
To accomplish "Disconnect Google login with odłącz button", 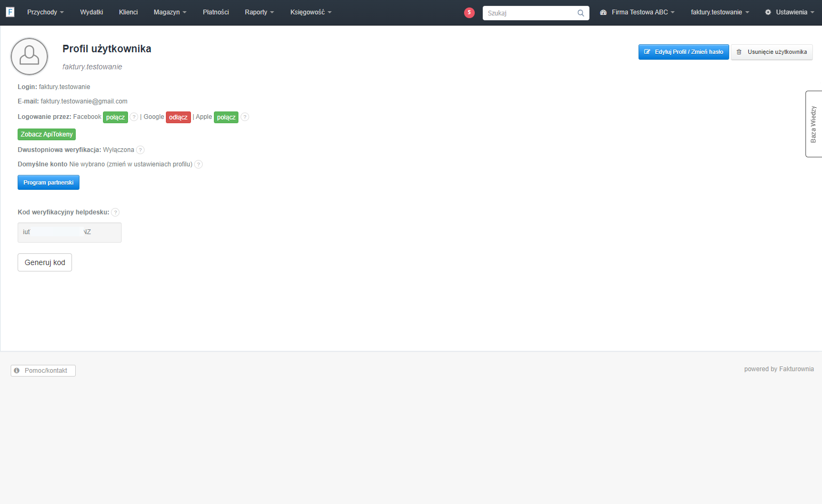I will [178, 117].
